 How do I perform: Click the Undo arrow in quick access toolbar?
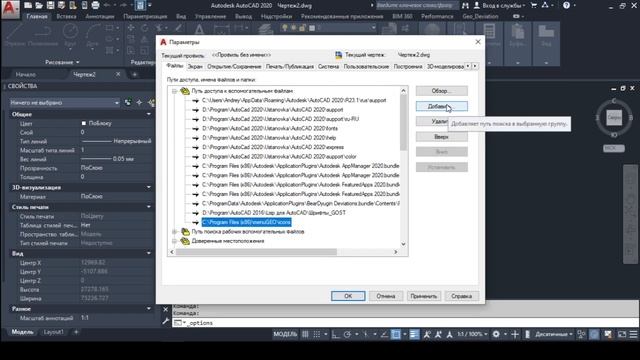pos(107,5)
